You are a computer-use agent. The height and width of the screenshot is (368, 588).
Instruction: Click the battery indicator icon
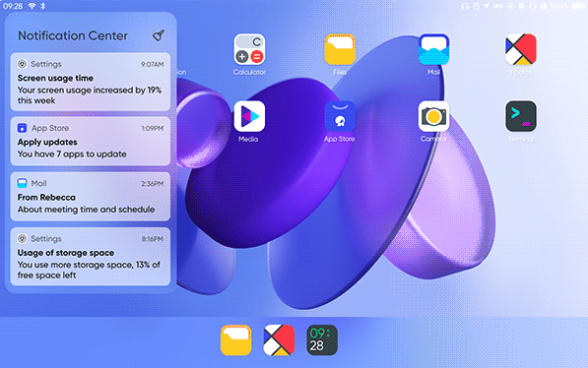579,6
